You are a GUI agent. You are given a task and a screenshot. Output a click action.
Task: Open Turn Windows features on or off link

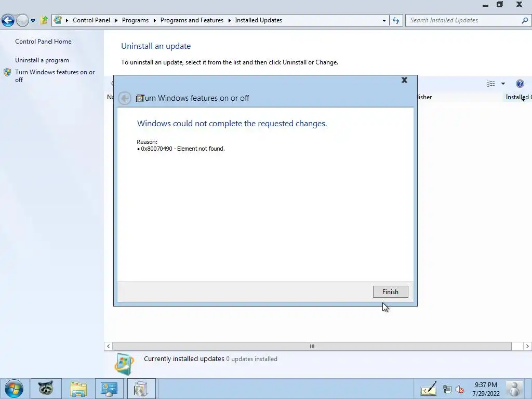[x=55, y=76]
